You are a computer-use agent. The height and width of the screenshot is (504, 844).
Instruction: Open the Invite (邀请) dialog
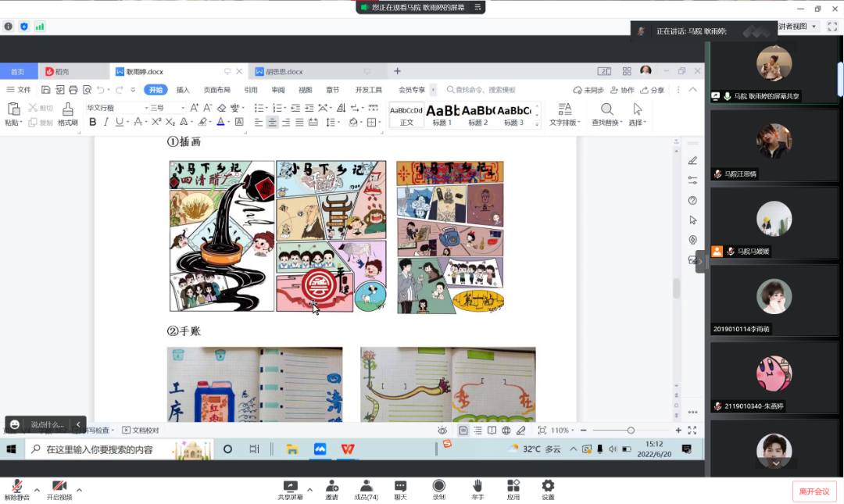tap(331, 489)
